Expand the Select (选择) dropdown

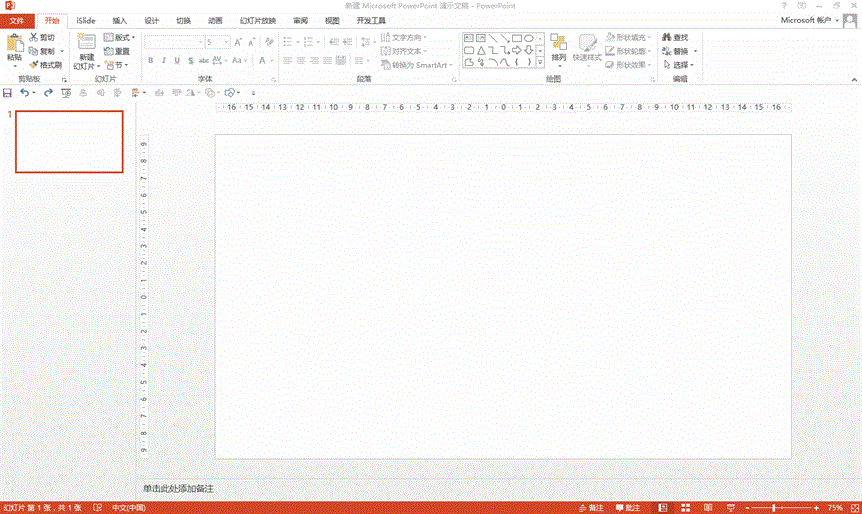pyautogui.click(x=679, y=65)
